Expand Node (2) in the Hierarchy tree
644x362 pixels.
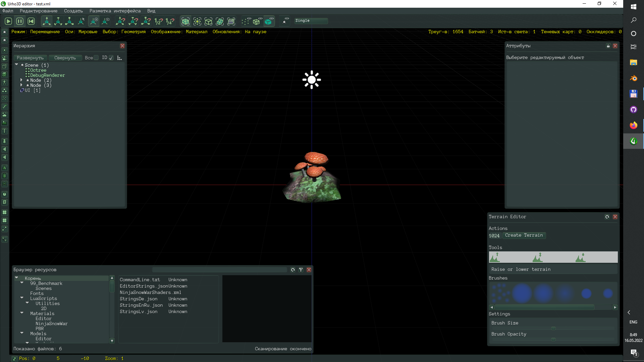coord(21,80)
